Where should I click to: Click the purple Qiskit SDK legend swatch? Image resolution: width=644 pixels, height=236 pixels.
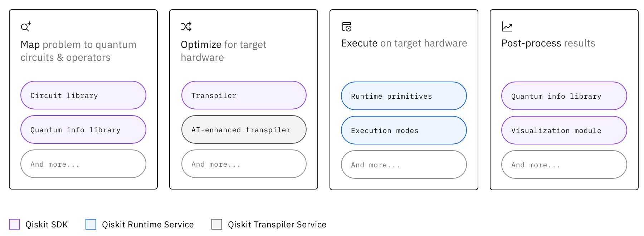[x=14, y=224]
